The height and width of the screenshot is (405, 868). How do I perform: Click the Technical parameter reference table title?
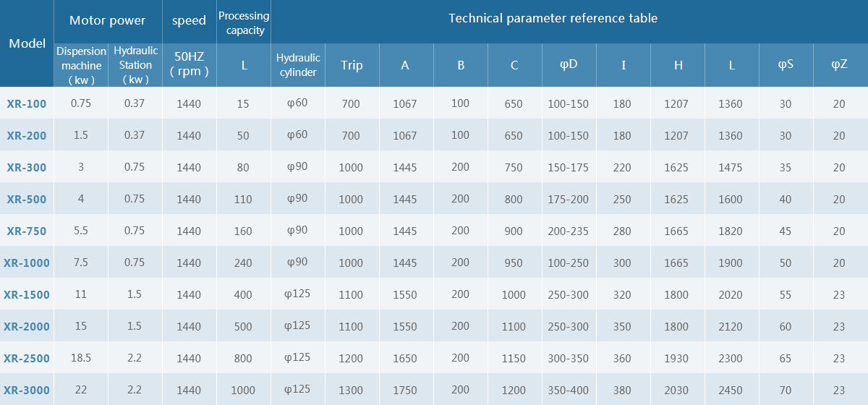[x=553, y=18]
